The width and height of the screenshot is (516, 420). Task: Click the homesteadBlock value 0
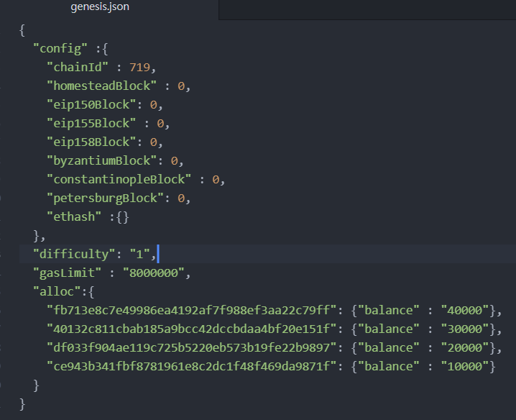tap(181, 86)
